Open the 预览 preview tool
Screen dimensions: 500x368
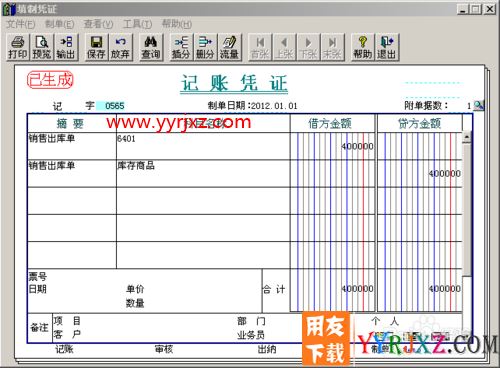click(x=42, y=47)
